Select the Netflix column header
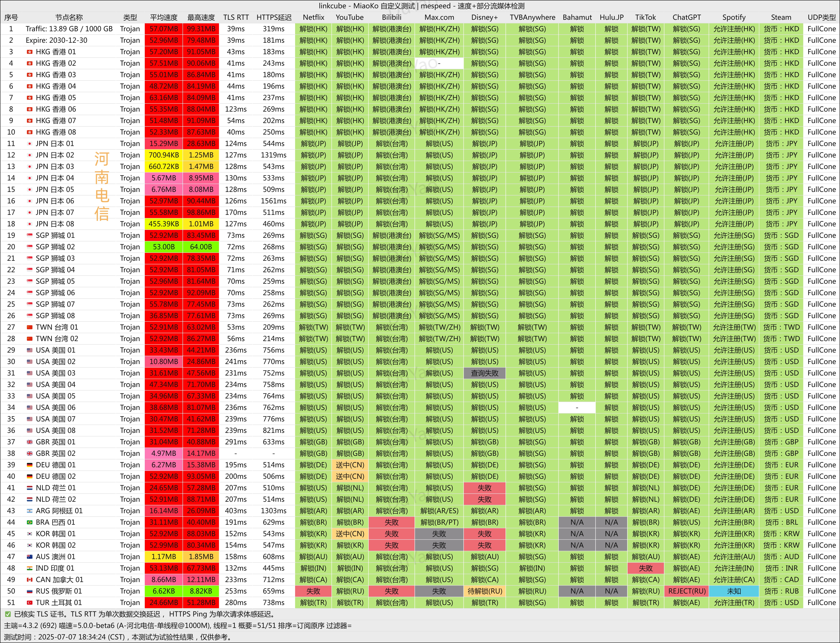The image size is (840, 643). click(x=314, y=17)
